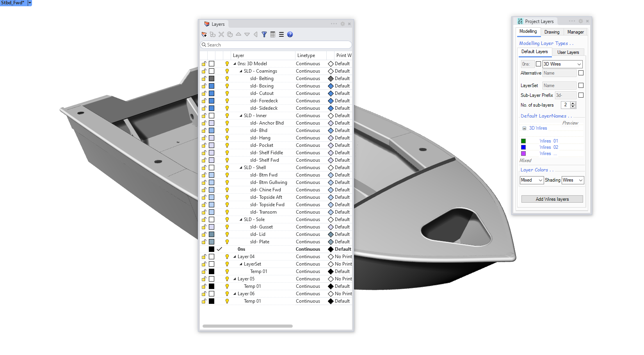
Task: Open the blue Help question mark icon
Action: [x=290, y=34]
